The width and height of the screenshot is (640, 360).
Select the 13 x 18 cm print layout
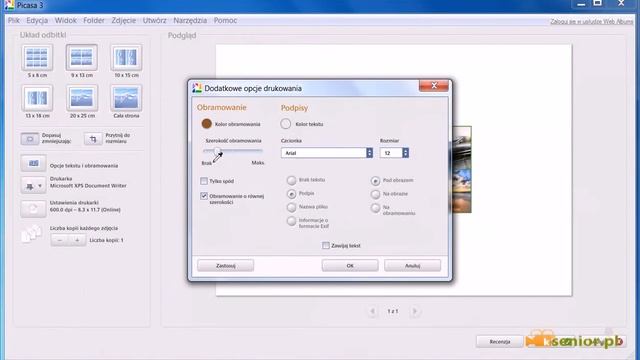coord(37,98)
